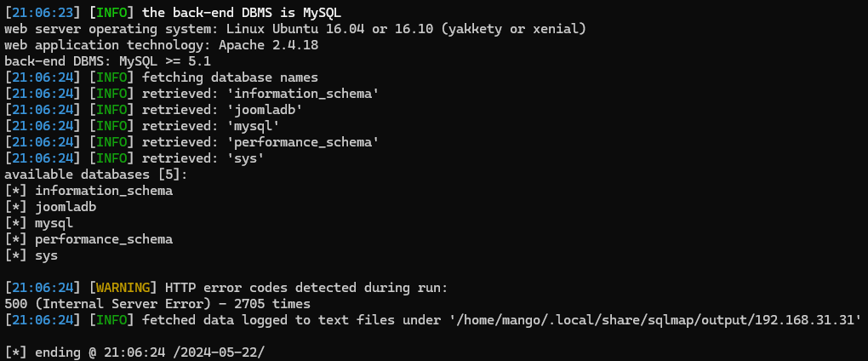
Task: Click 'available databases [5]:' header line
Action: (x=96, y=175)
